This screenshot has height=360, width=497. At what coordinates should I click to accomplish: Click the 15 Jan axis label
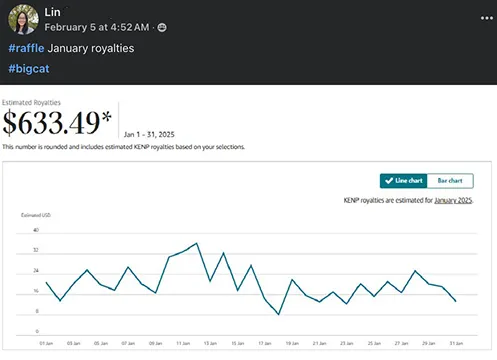coord(238,343)
